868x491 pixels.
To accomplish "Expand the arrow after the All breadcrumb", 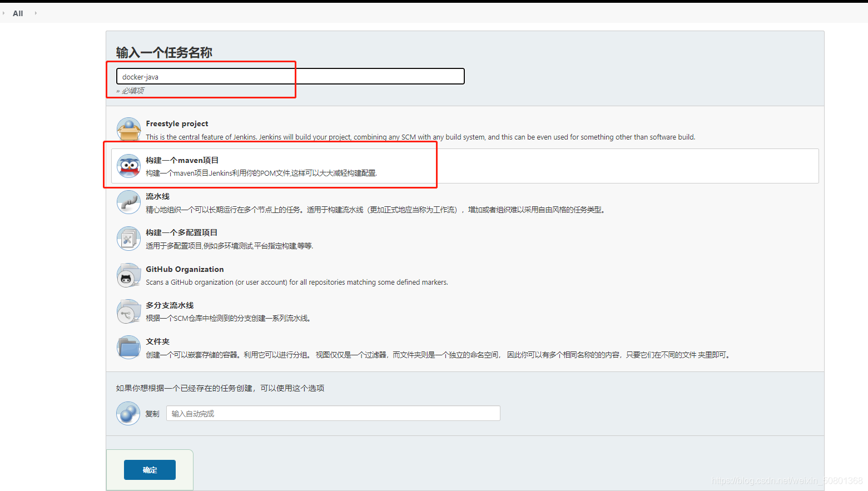I will click(x=36, y=13).
